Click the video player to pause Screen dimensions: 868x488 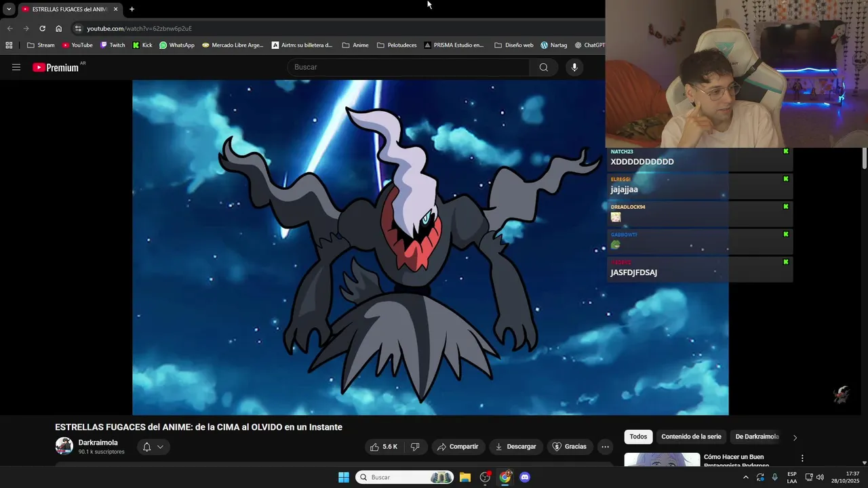click(x=430, y=247)
